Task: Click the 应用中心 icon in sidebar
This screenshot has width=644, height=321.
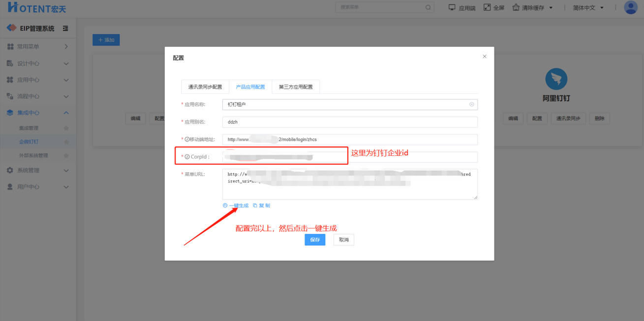Action: (10, 80)
